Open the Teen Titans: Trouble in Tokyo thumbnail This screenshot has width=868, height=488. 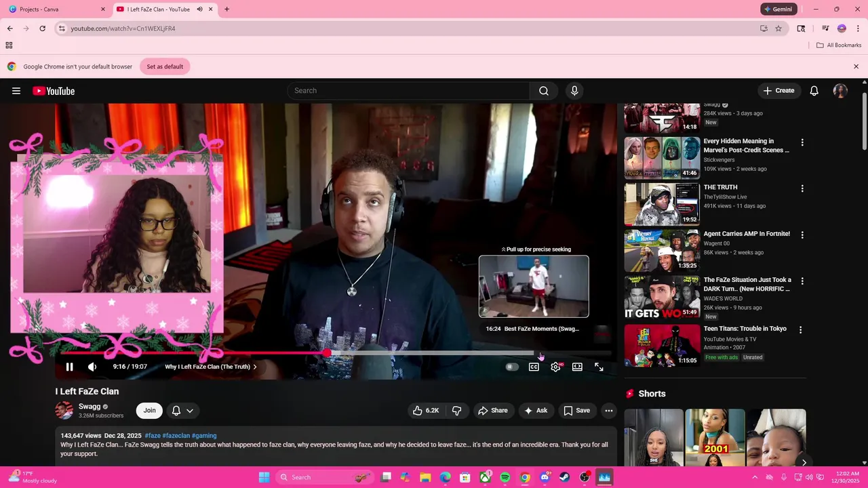pos(662,345)
